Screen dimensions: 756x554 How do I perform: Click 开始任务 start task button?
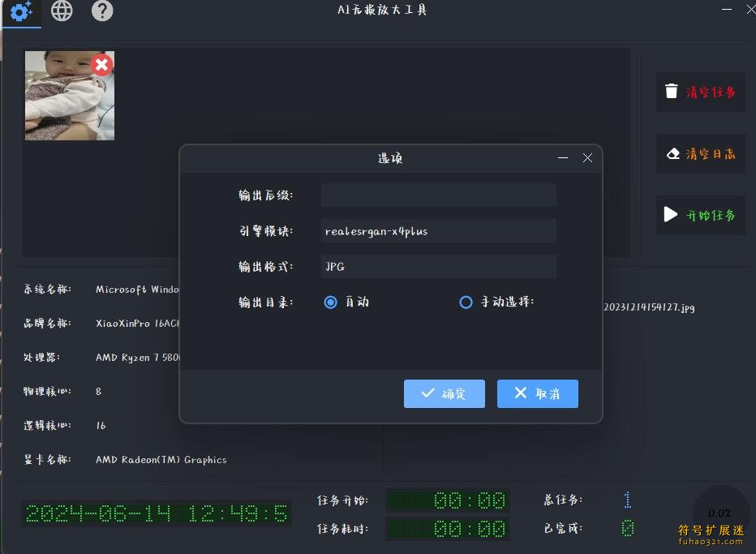701,215
